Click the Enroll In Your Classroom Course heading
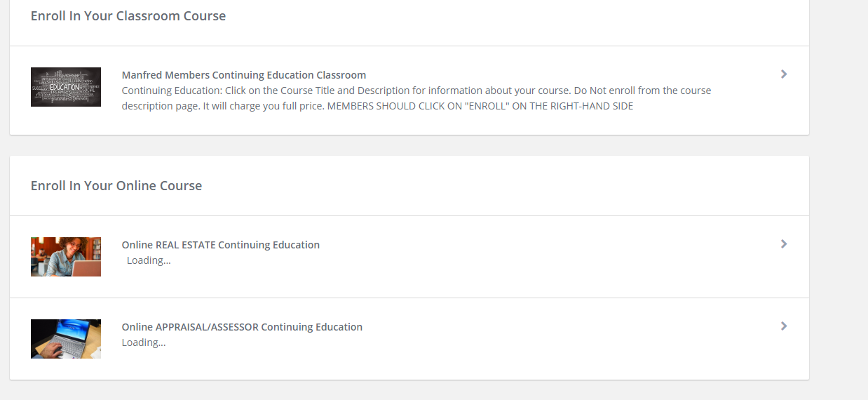Viewport: 868px width, 400px height. tap(128, 15)
